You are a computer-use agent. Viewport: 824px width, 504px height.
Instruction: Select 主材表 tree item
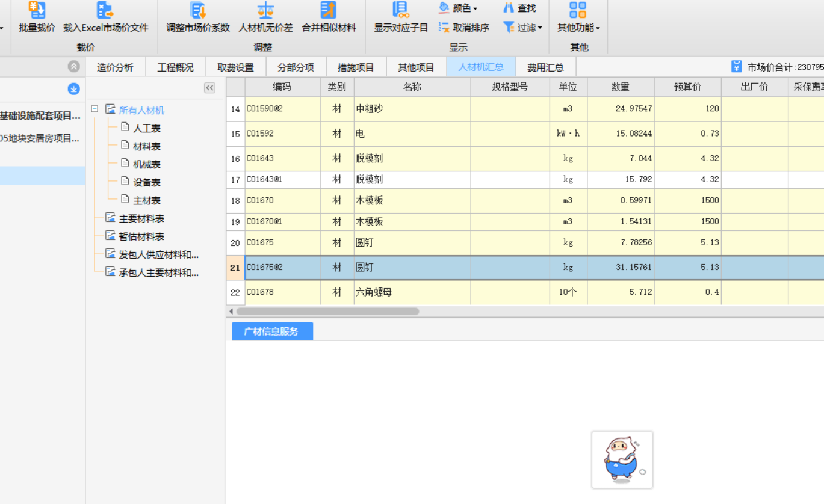point(147,200)
